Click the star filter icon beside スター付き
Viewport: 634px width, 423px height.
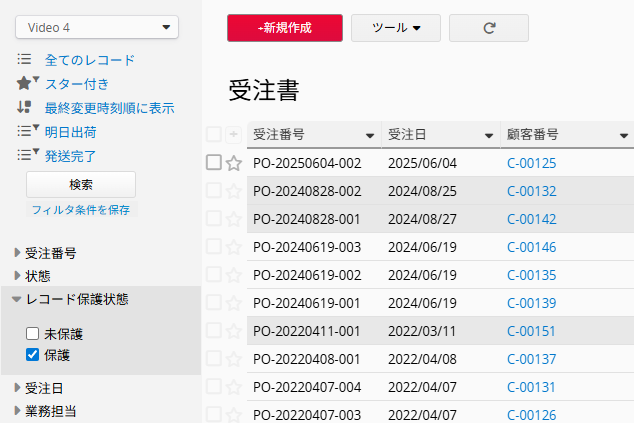(x=27, y=83)
